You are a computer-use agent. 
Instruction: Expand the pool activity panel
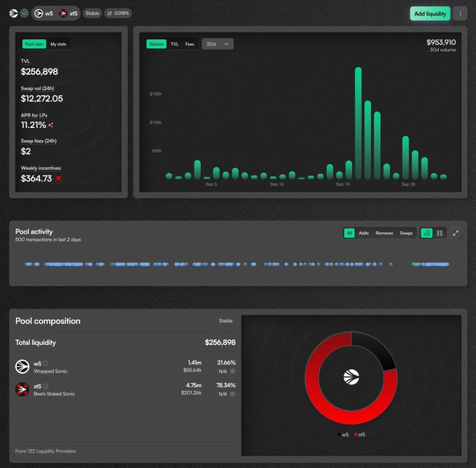pyautogui.click(x=456, y=233)
